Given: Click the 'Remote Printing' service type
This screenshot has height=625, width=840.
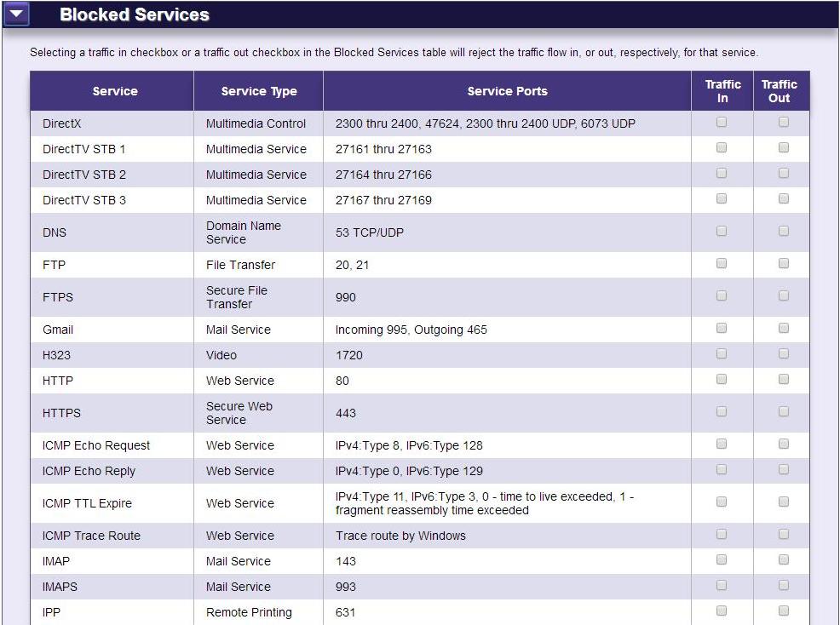Looking at the screenshot, I should point(249,612).
